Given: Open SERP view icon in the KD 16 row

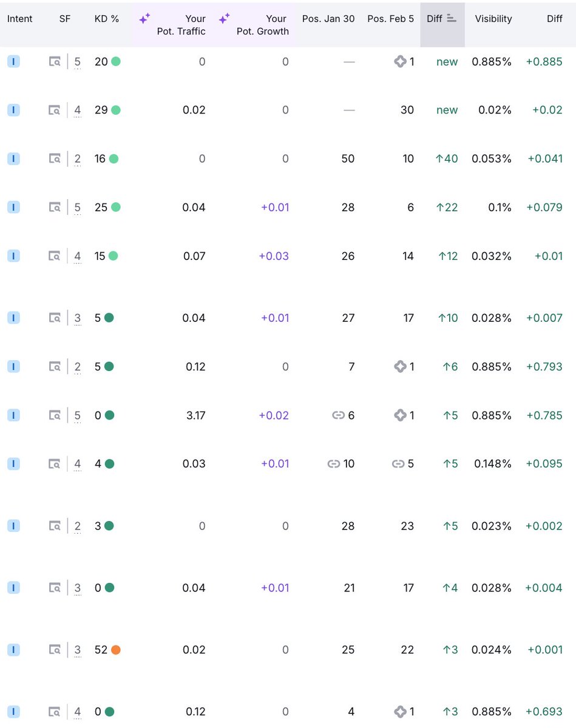Looking at the screenshot, I should (55, 159).
